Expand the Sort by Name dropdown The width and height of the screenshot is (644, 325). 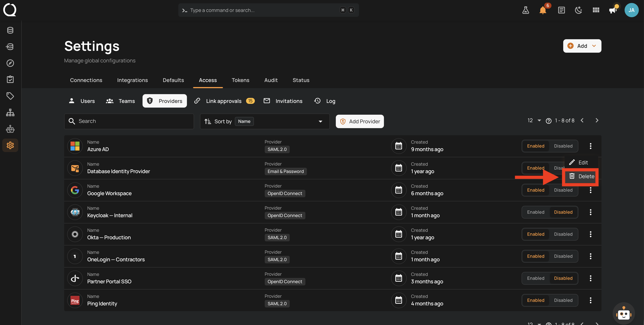(265, 121)
